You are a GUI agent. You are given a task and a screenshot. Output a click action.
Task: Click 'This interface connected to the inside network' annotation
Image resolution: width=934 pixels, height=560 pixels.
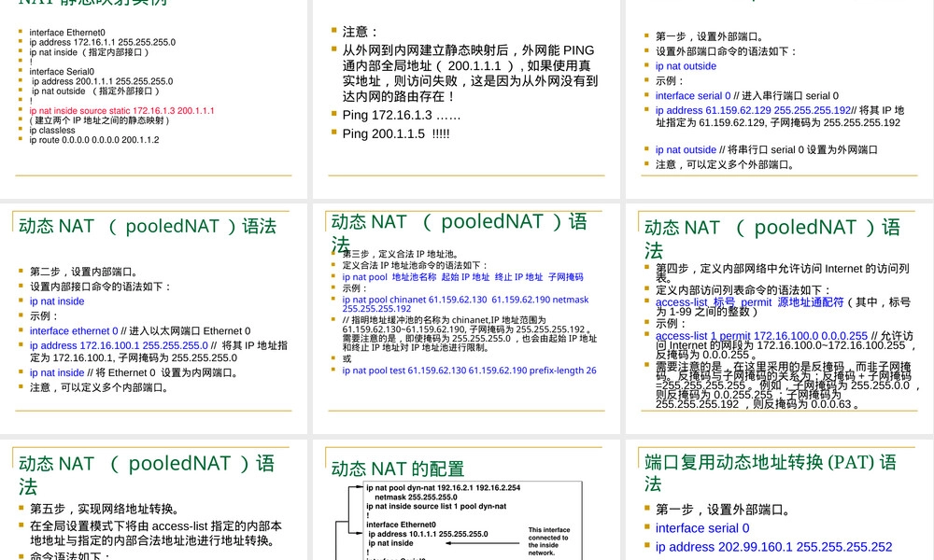pos(549,541)
